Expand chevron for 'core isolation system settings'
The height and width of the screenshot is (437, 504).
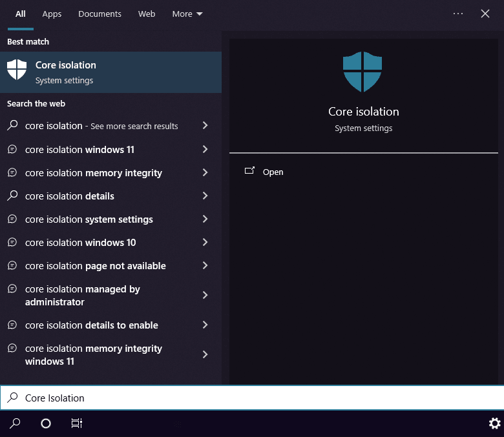click(x=205, y=219)
